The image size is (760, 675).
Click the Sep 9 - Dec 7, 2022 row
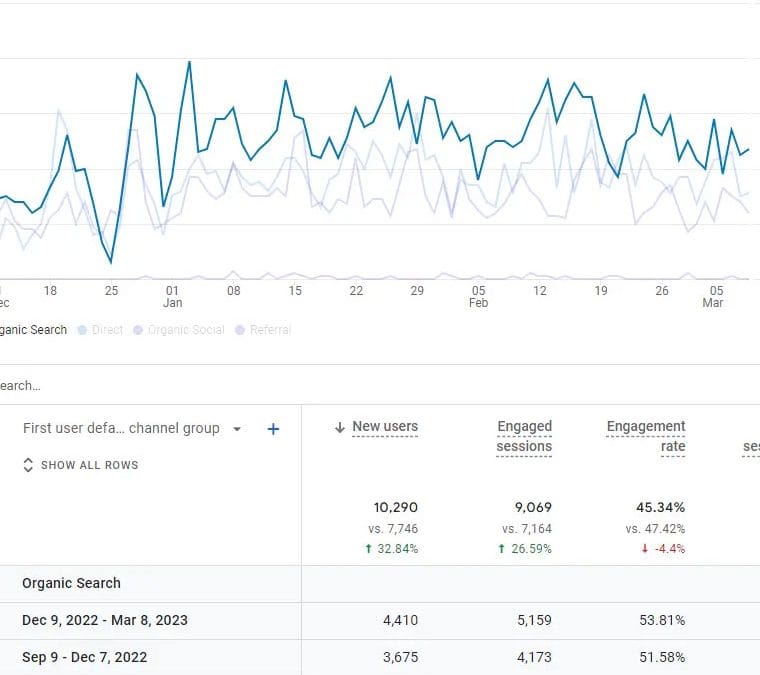[85, 657]
